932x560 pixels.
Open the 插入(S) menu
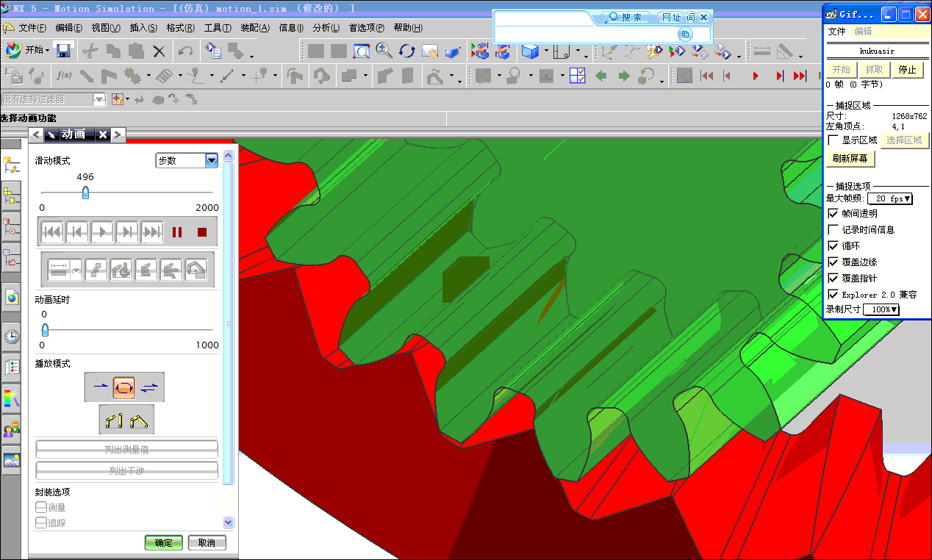coord(143,28)
